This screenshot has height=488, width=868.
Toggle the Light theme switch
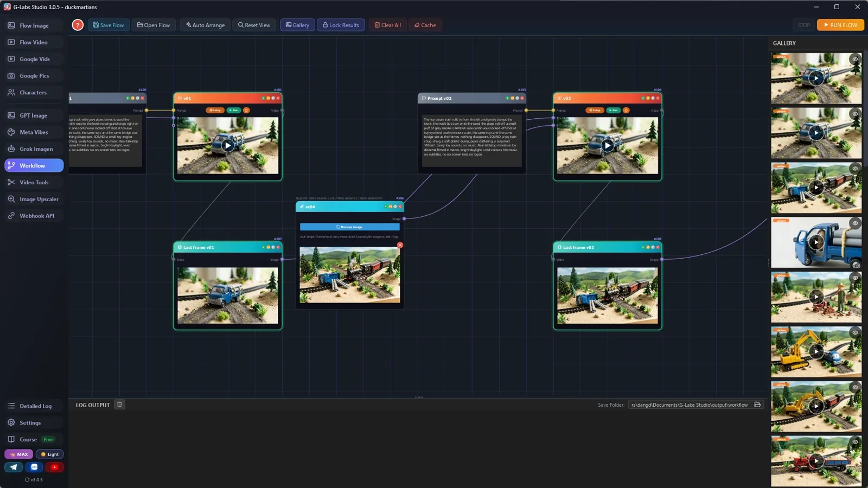(49, 454)
